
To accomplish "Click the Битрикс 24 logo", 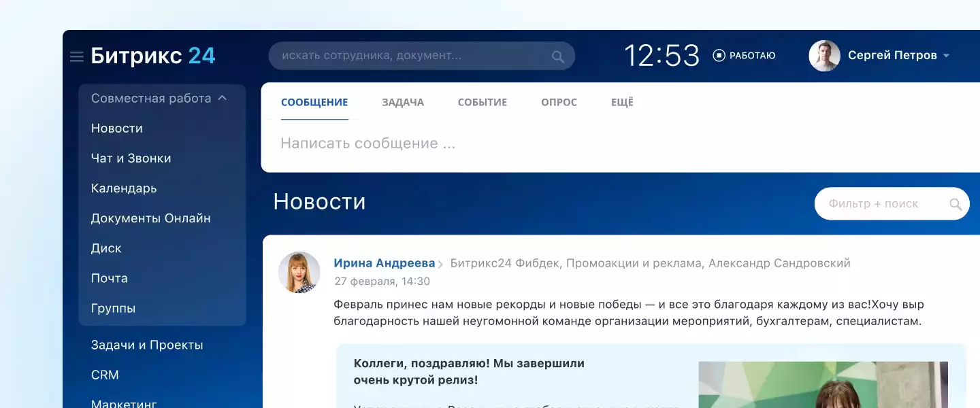I will pyautogui.click(x=153, y=56).
